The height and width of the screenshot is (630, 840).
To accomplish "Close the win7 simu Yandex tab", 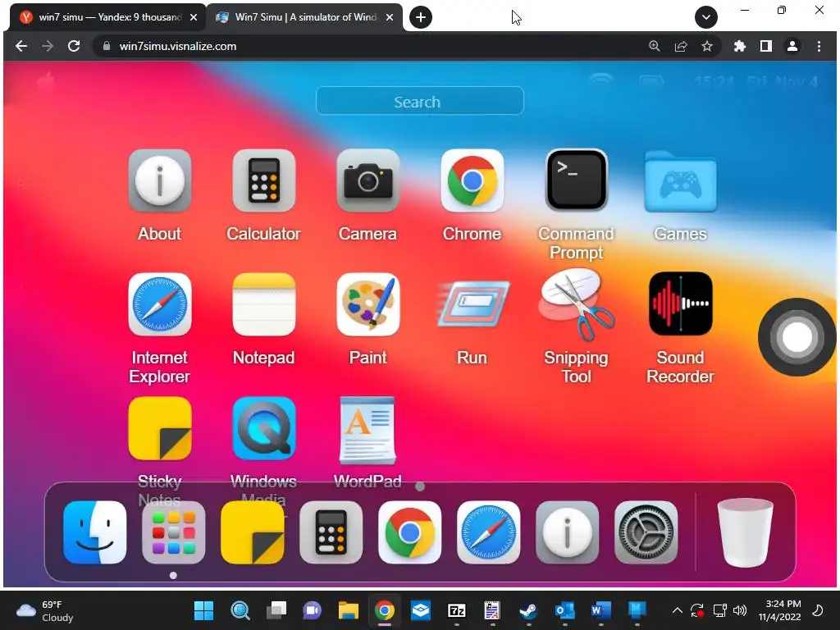I will coord(194,17).
